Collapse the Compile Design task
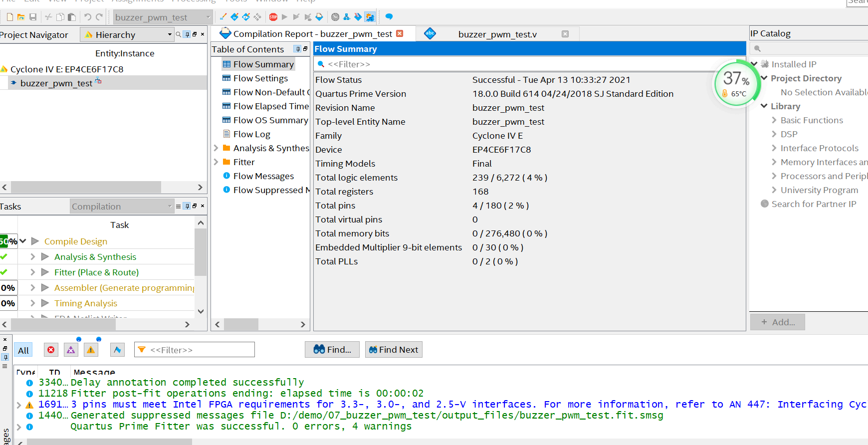868x445 pixels. click(x=23, y=241)
